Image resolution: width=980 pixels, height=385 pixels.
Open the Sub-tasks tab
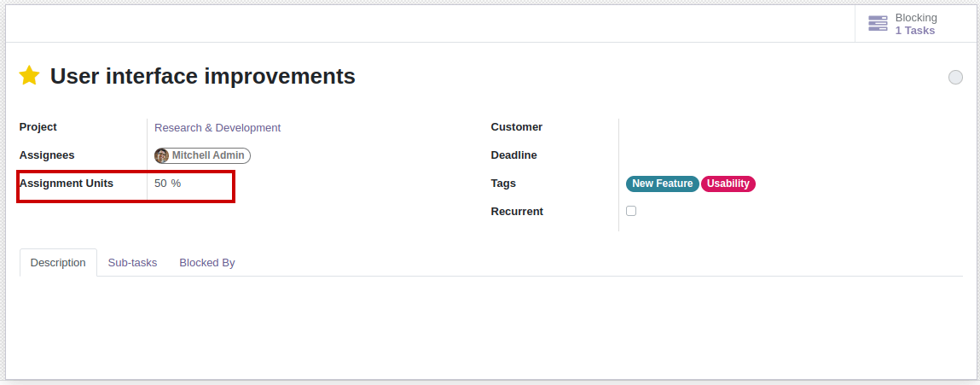point(132,263)
